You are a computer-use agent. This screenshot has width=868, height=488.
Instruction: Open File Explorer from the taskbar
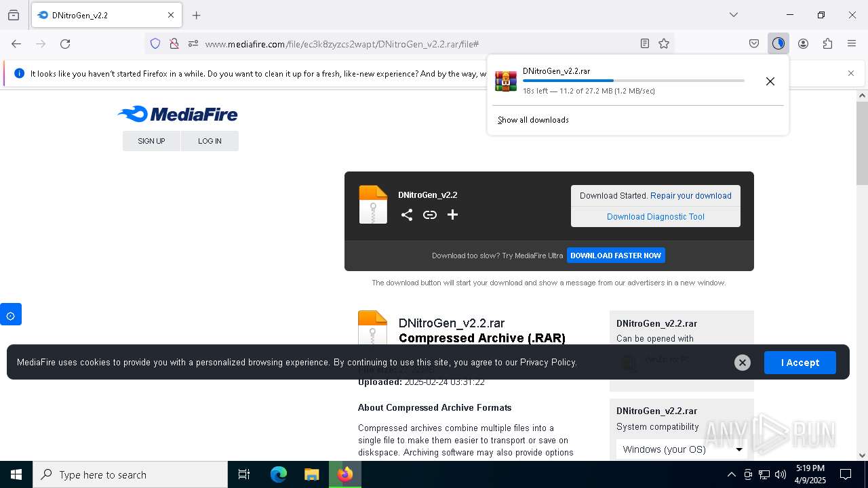311,474
